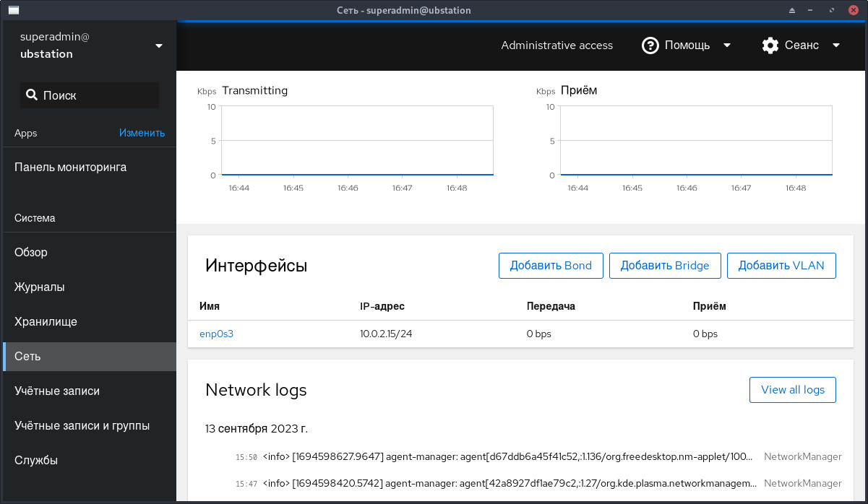Screen dimensions: 868x504
Task: Click the Apps label in sidebar
Action: tap(26, 133)
